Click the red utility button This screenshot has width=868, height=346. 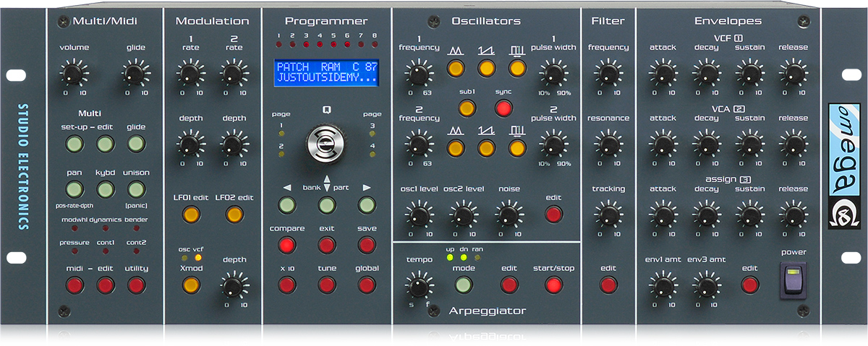click(x=137, y=285)
